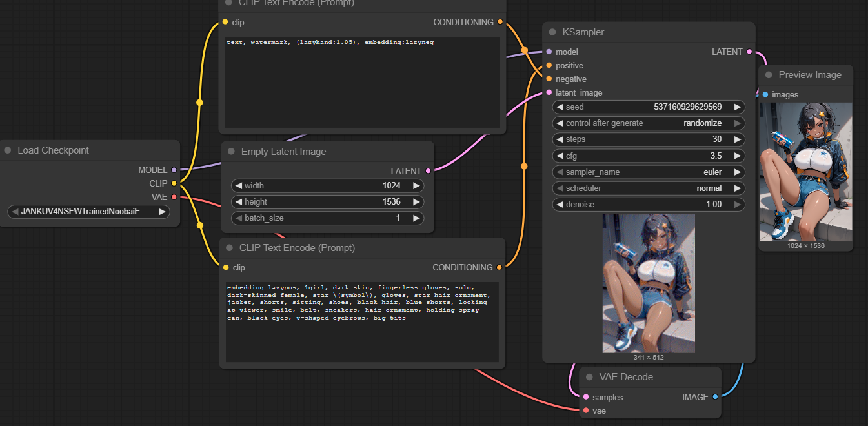This screenshot has height=426, width=868.
Task: Click the CLIP output port on Load Checkpoint
Action: coord(174,184)
